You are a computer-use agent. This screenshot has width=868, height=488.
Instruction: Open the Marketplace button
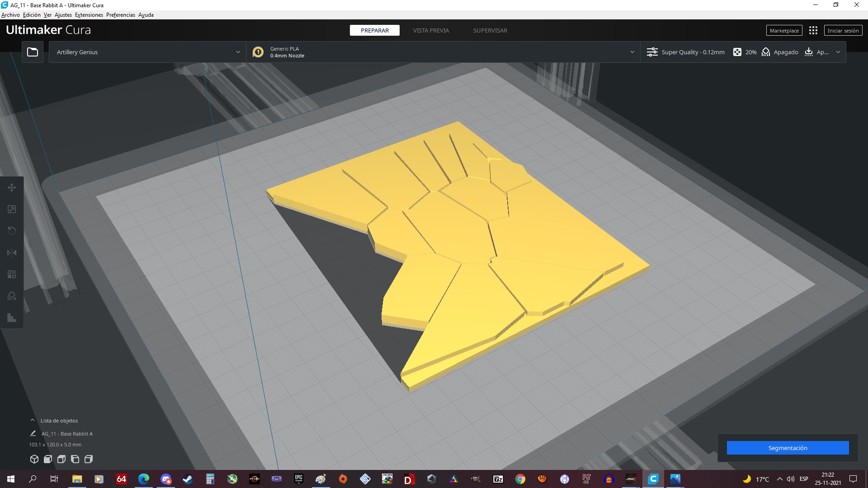coord(784,30)
